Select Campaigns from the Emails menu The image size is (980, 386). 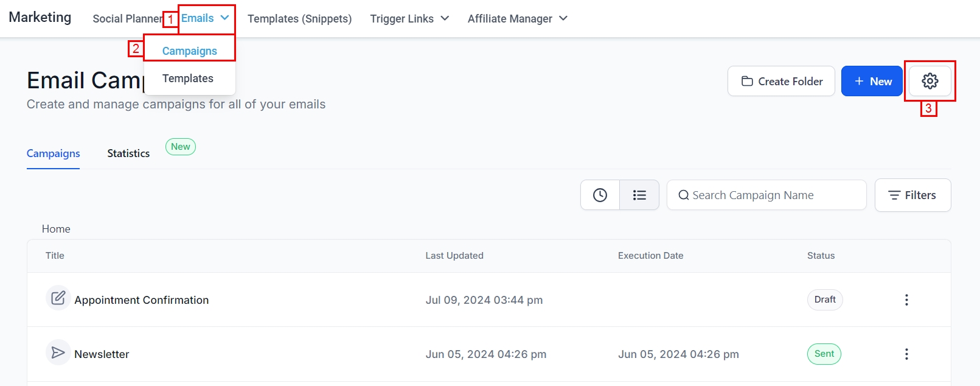189,51
